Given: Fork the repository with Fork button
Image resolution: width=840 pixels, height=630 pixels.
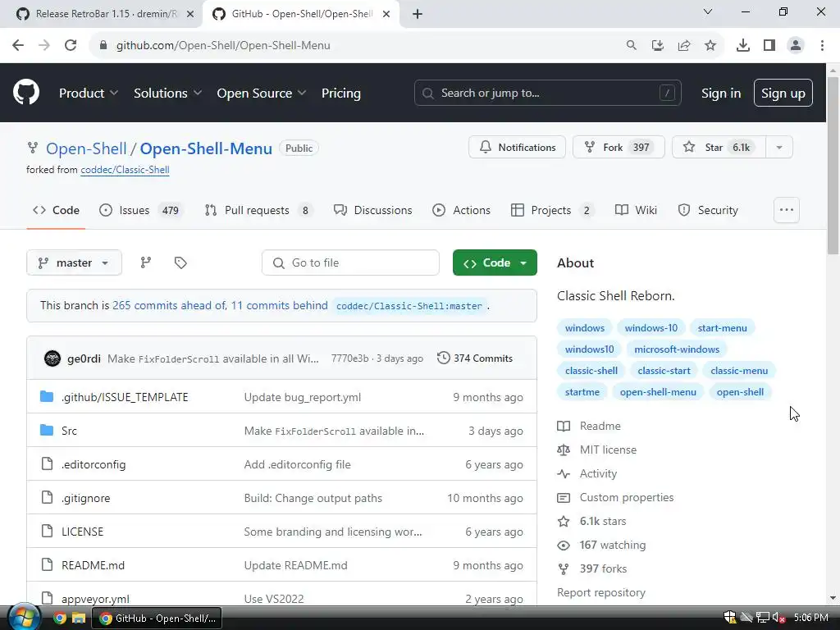Looking at the screenshot, I should [619, 148].
